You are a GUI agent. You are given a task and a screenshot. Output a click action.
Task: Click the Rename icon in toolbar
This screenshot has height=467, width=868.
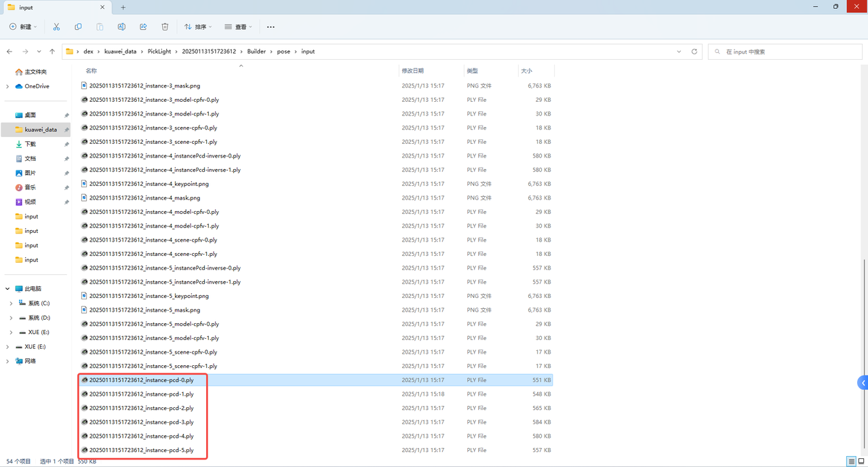121,27
